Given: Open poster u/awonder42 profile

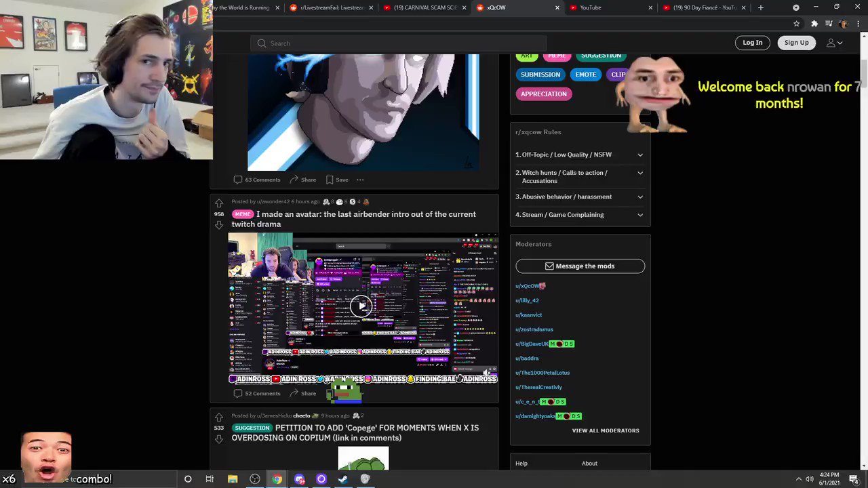Looking at the screenshot, I should point(273,201).
